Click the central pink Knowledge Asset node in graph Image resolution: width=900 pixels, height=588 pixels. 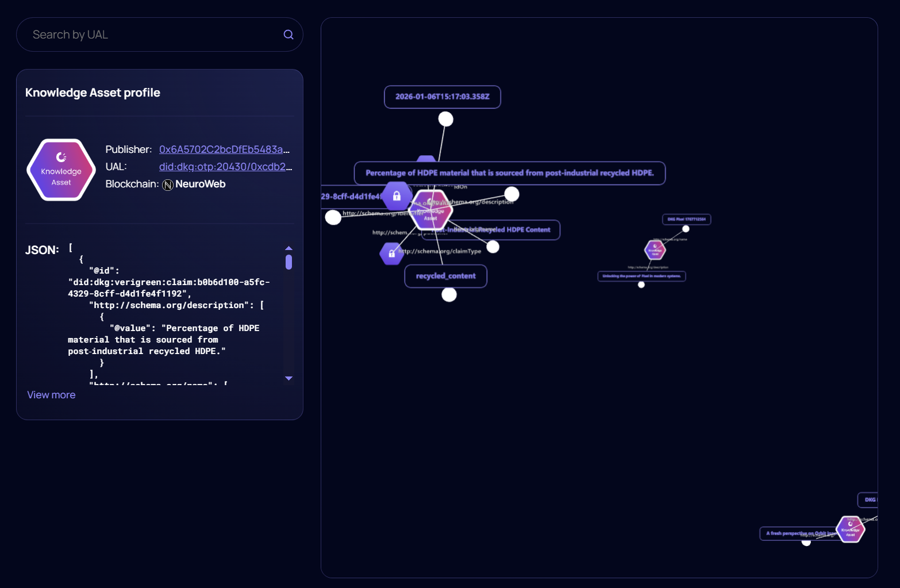[x=431, y=210]
